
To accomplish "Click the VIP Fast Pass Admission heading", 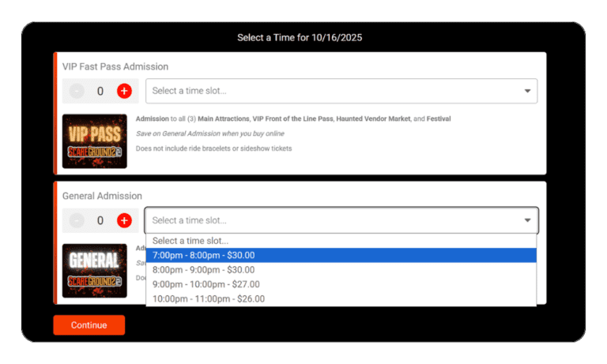I will point(115,66).
